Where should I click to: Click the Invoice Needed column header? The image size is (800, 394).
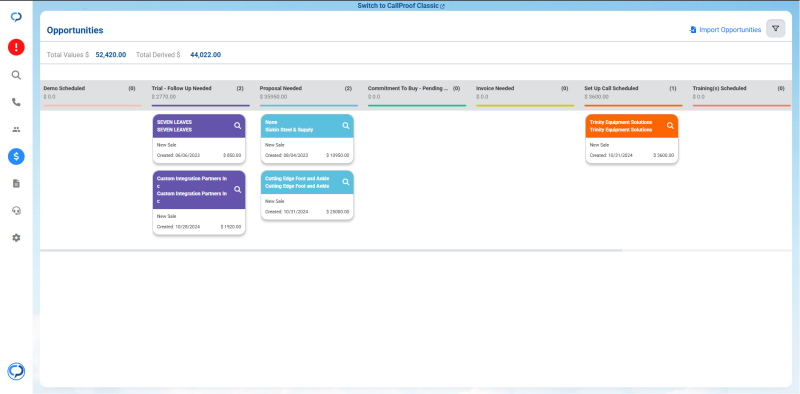pyautogui.click(x=495, y=88)
